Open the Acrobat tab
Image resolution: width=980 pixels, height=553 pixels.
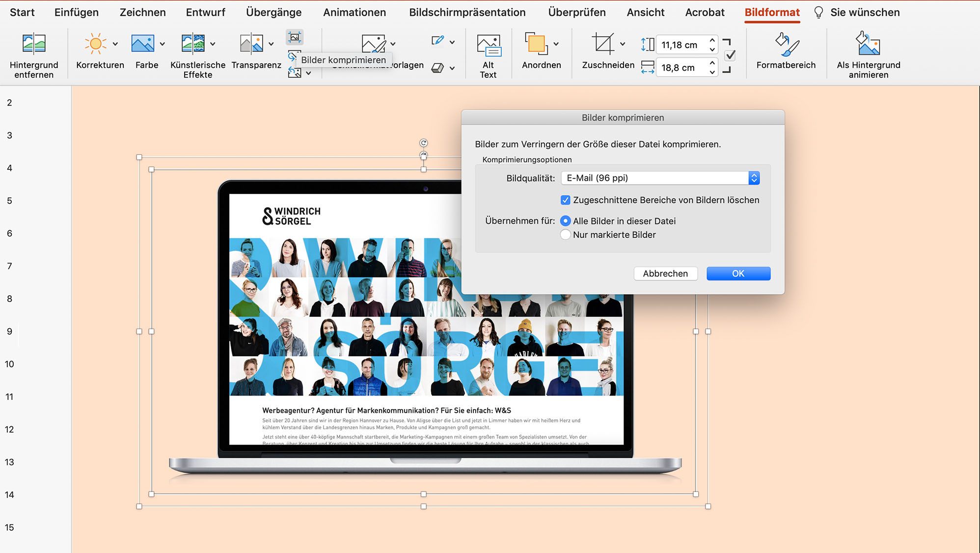[x=705, y=12]
